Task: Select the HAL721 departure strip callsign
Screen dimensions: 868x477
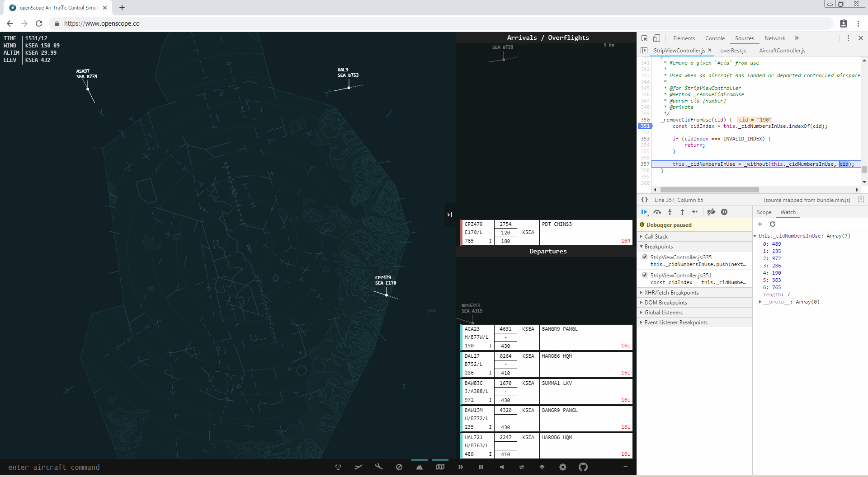Action: 474,437
